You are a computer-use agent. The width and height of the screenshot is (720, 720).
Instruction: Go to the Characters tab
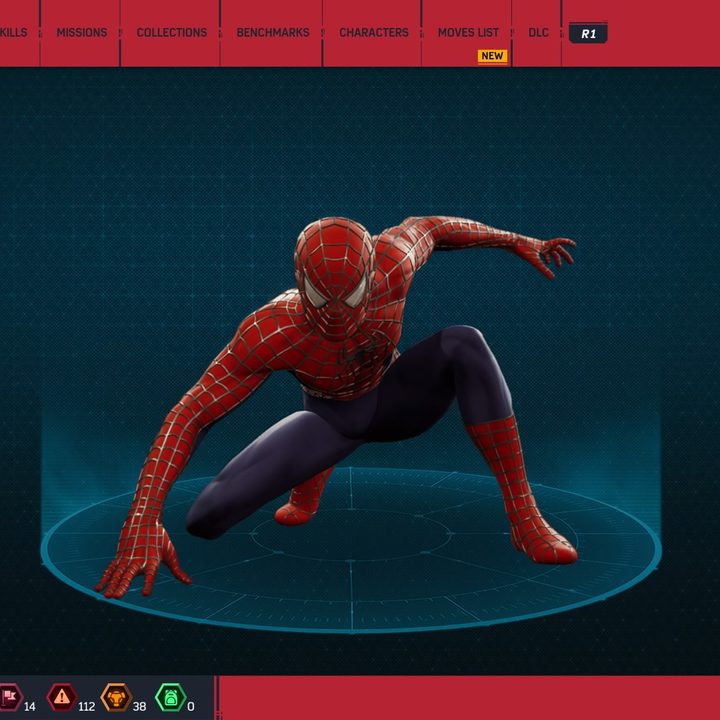coord(374,33)
